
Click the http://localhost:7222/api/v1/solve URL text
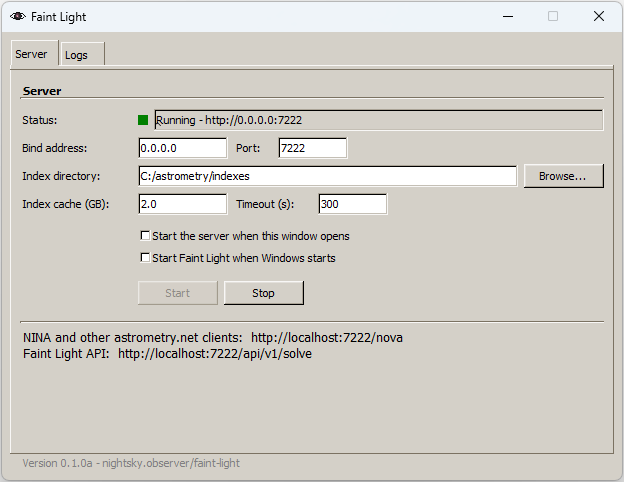pos(215,353)
